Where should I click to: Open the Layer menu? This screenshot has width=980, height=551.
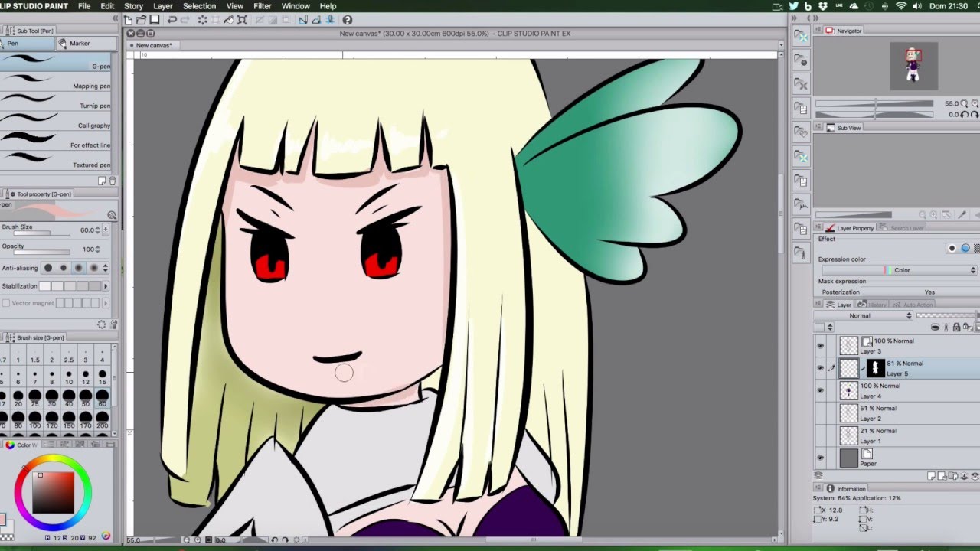pos(163,6)
